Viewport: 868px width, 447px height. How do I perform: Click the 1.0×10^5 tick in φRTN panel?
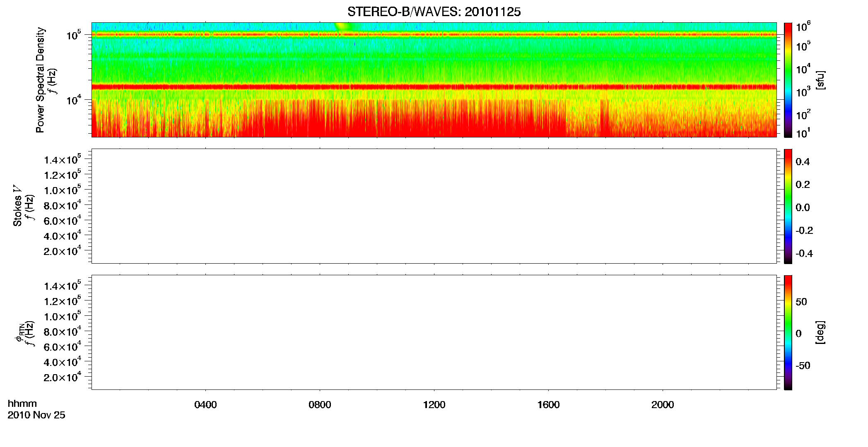(x=63, y=316)
